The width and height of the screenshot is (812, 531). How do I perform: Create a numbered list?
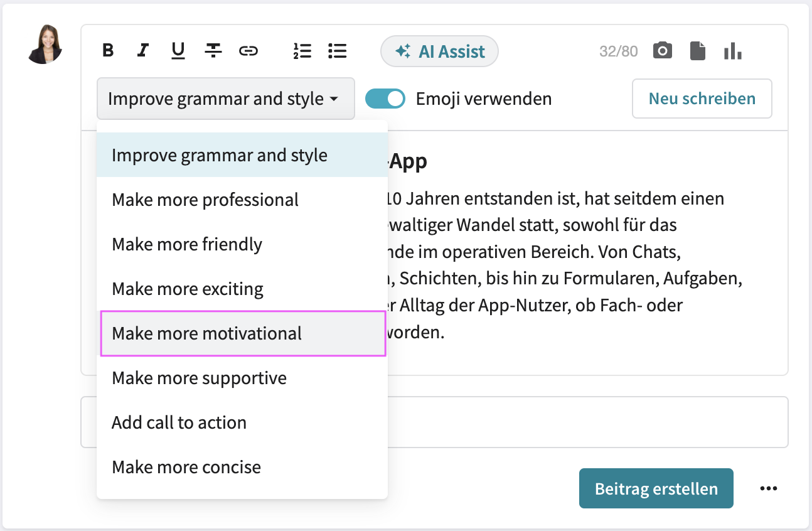click(x=302, y=51)
